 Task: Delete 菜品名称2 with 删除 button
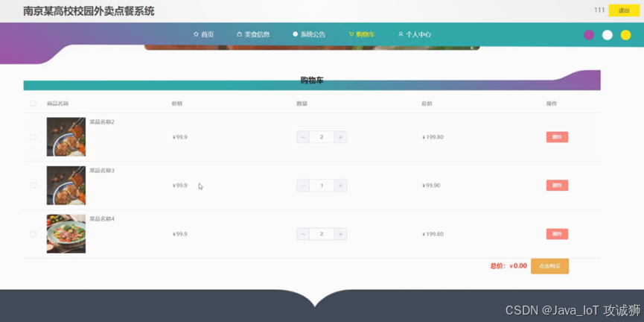pyautogui.click(x=557, y=137)
